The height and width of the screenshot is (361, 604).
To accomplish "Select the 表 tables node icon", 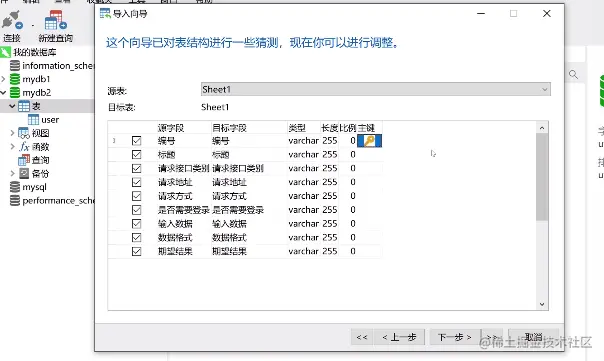I will pyautogui.click(x=24, y=106).
